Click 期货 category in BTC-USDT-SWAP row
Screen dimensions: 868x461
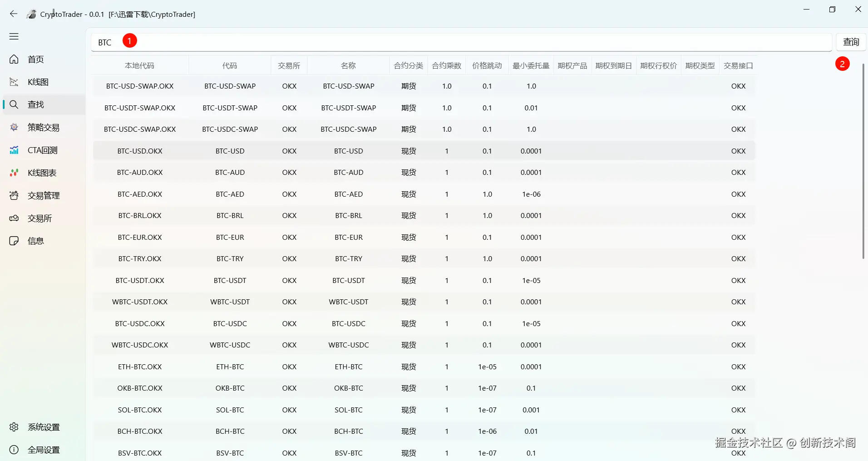coord(409,108)
